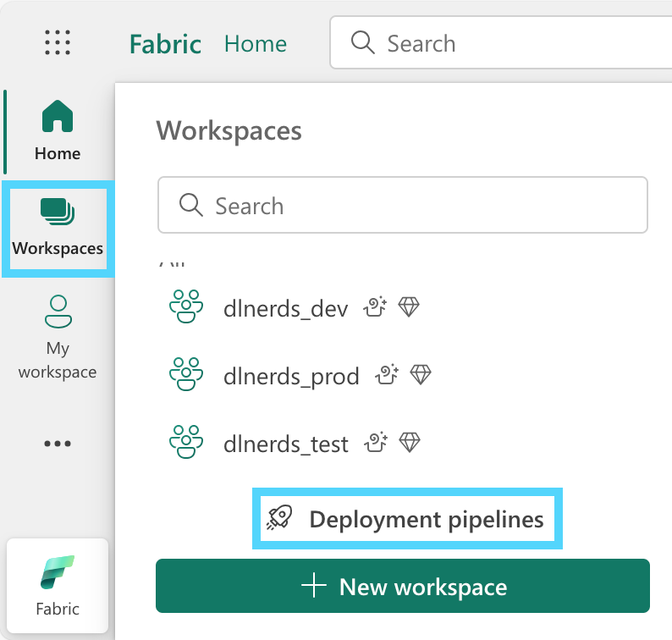Click the Fabric logo switcher at bottom
Image resolution: width=672 pixels, height=640 pixels.
click(x=58, y=586)
